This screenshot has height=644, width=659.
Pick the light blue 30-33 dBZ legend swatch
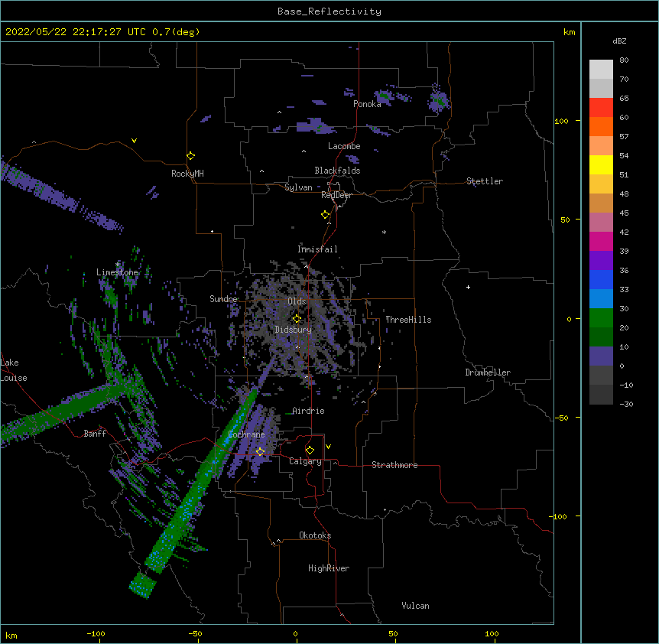601,298
